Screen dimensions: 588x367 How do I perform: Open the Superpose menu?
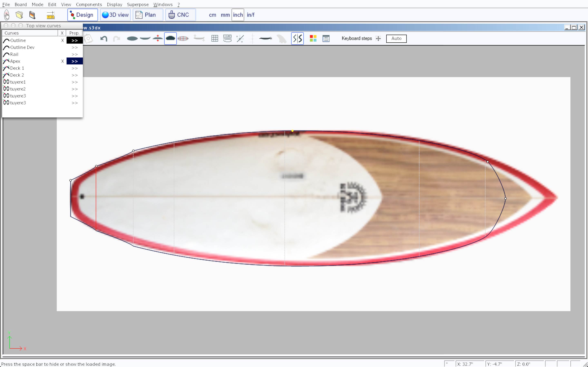[x=138, y=5]
